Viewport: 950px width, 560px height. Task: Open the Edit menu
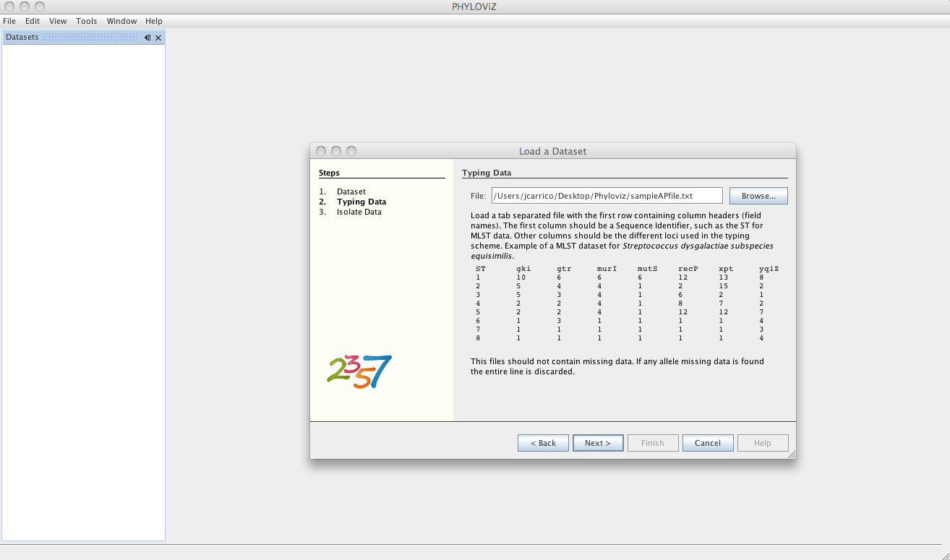[33, 21]
